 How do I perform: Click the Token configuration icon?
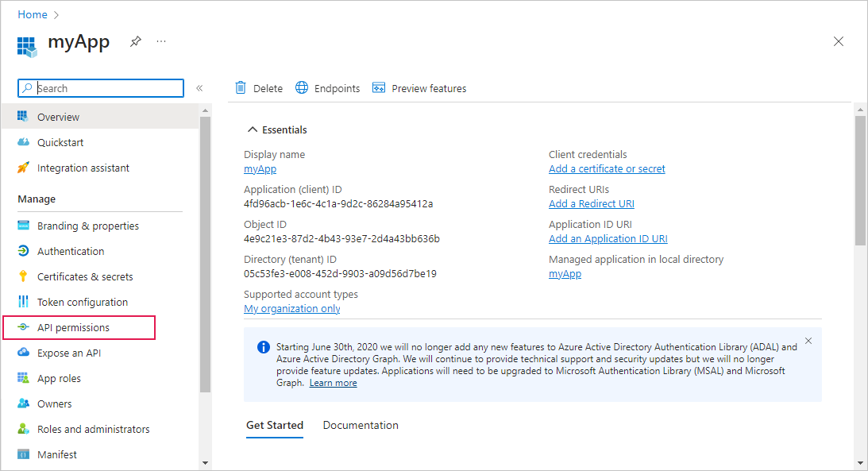click(23, 302)
